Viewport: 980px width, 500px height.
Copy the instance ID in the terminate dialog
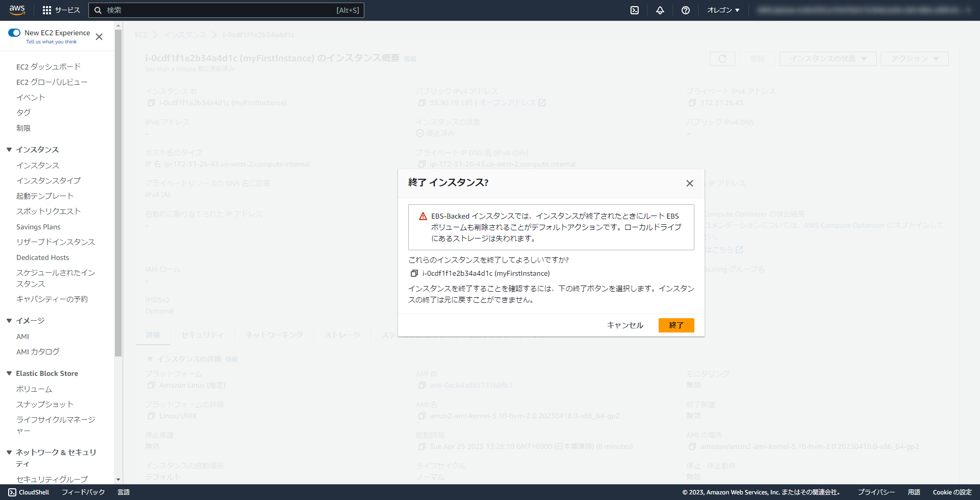pos(414,273)
